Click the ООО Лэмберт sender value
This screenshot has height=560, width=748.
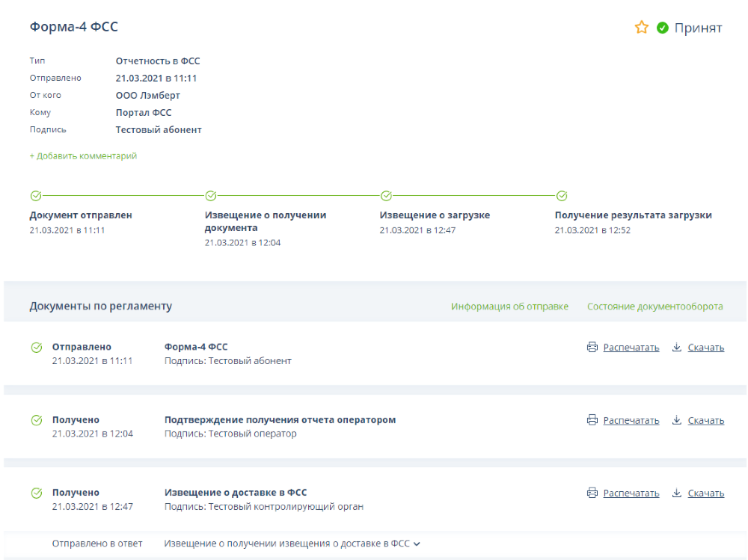[x=148, y=96]
